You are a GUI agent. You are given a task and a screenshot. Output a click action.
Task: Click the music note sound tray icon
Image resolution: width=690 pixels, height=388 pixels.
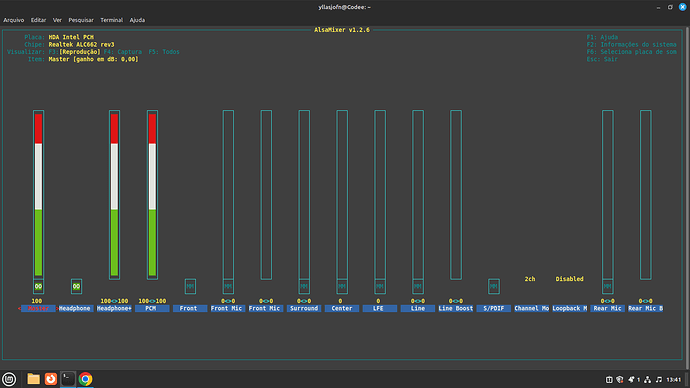point(659,379)
